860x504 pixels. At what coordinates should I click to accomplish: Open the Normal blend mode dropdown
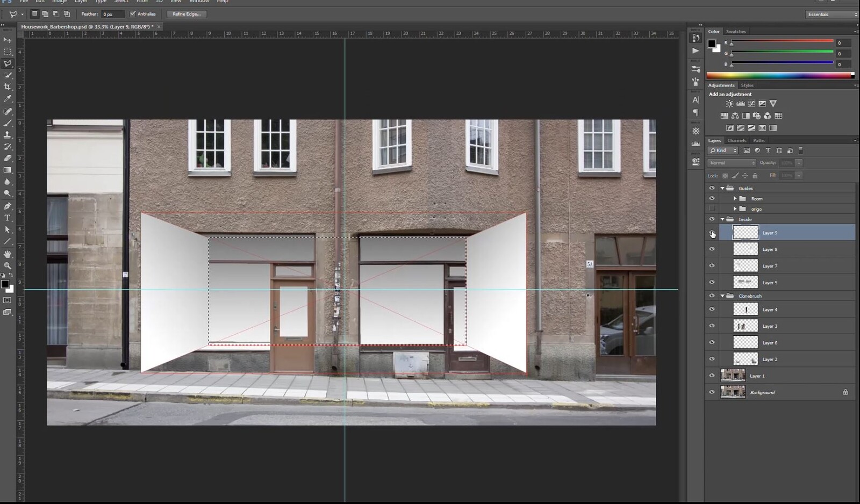coord(732,163)
